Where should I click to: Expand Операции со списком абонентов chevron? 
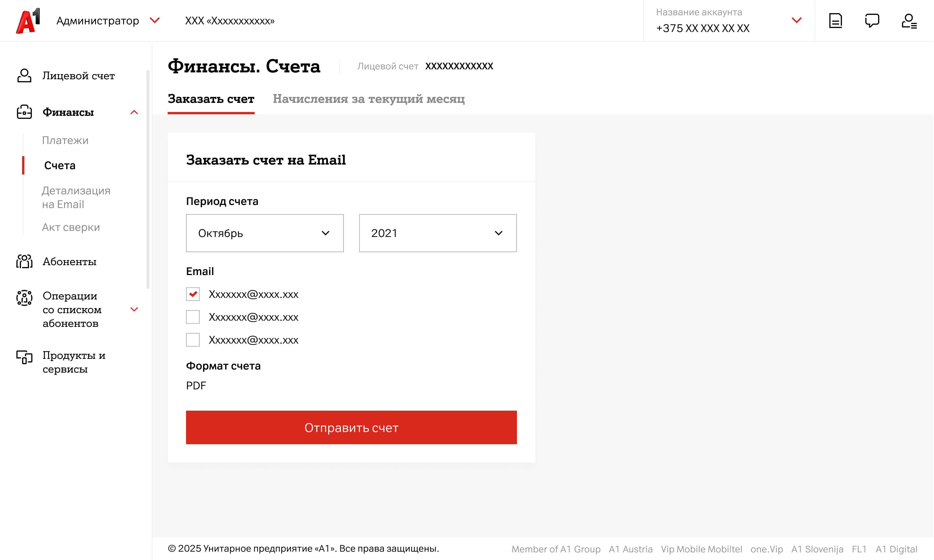point(134,309)
